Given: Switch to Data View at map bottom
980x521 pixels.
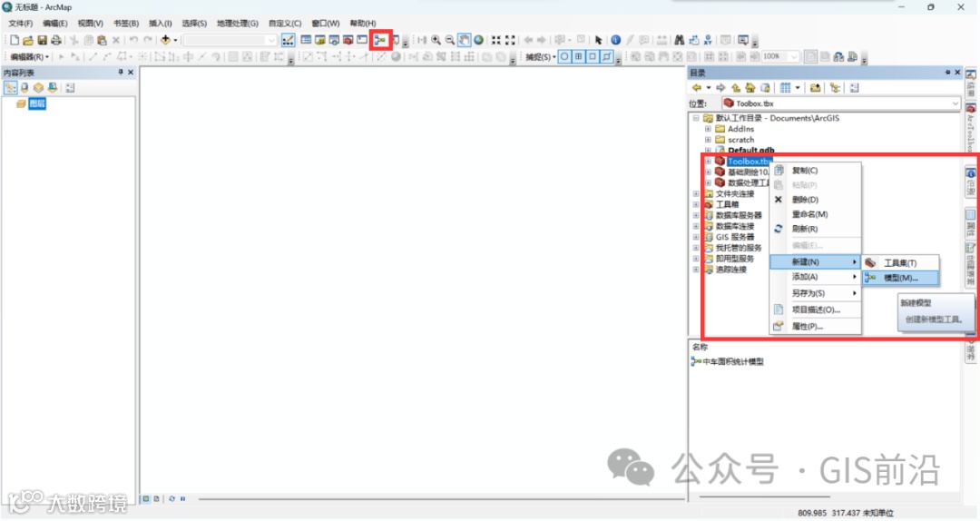Looking at the screenshot, I should pyautogui.click(x=145, y=498).
